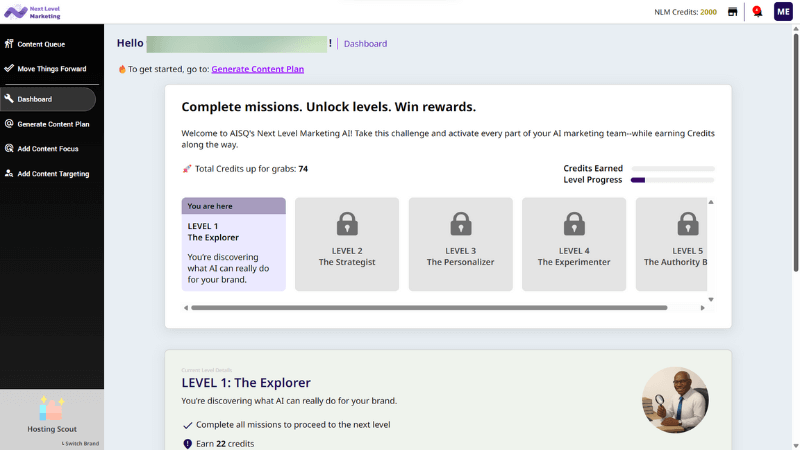This screenshot has height=450, width=800.
Task: Click right arrow of levels horizontal scrollbar
Action: coord(702,308)
